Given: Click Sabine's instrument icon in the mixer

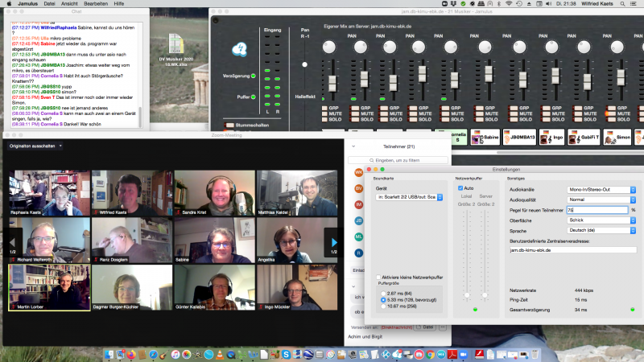Looking at the screenshot, I should (476, 138).
